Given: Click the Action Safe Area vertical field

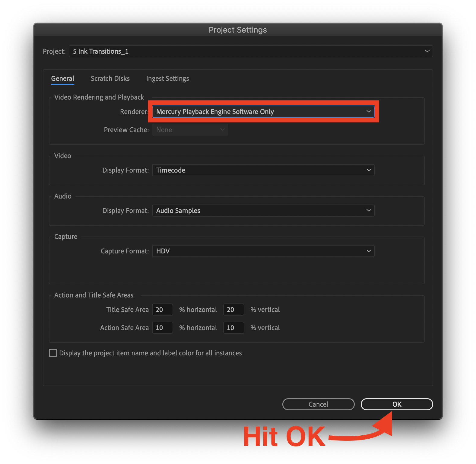Looking at the screenshot, I should coord(233,328).
